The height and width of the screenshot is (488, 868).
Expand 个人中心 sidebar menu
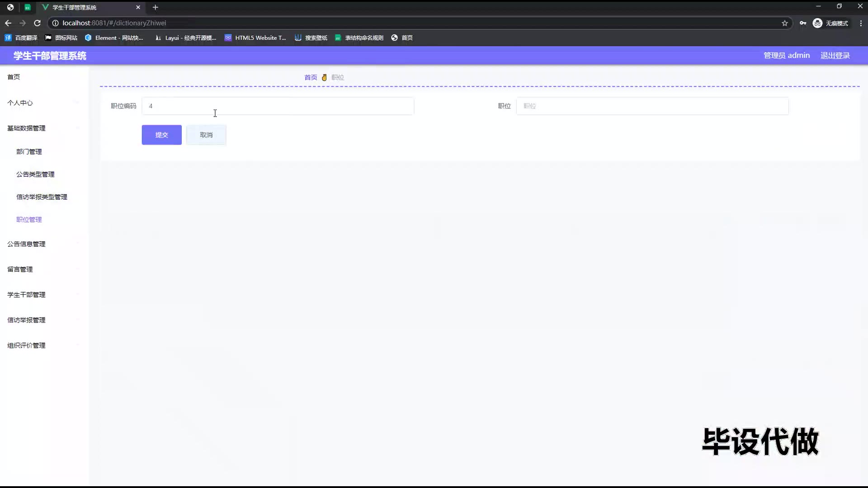pyautogui.click(x=20, y=103)
